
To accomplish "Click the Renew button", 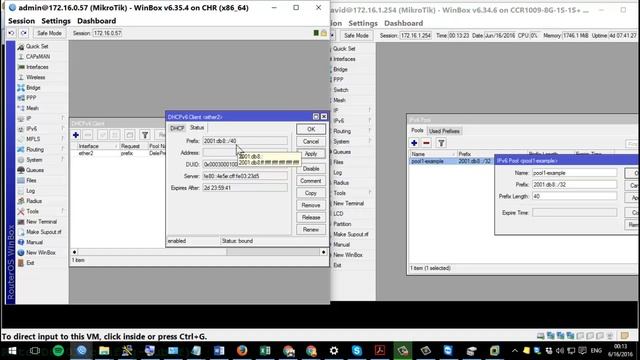I will point(311,230).
